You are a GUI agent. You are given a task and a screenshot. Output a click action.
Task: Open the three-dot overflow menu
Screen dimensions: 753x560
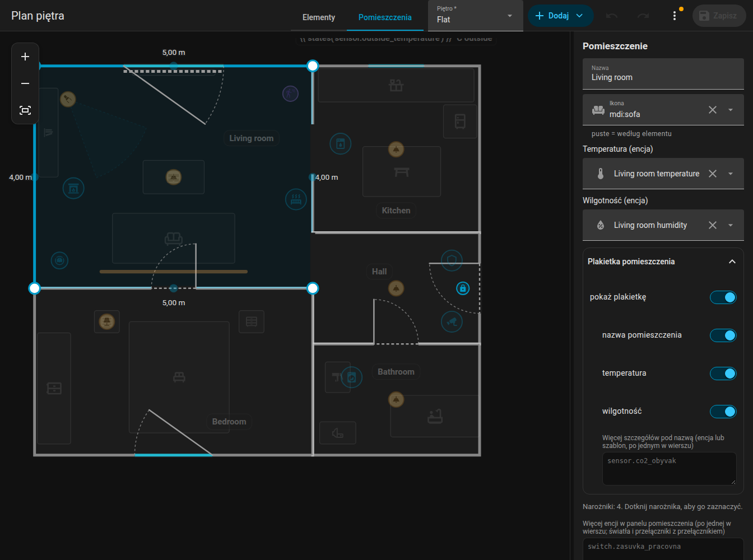675,16
